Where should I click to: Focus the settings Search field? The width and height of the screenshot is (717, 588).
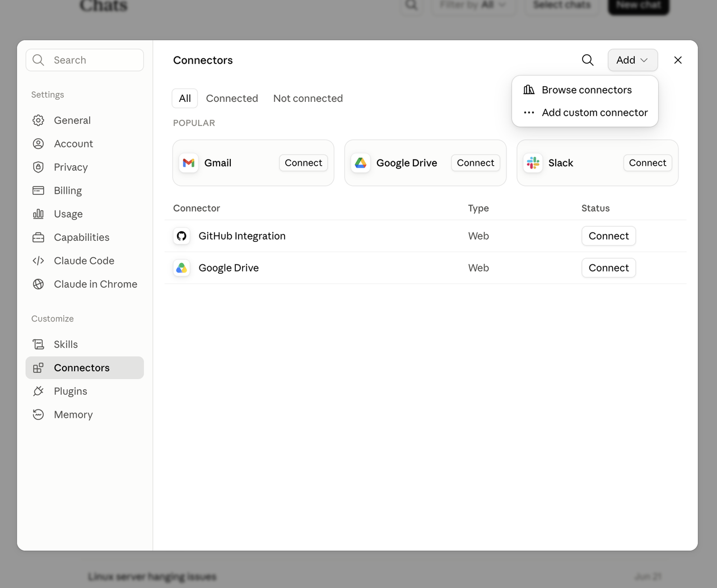[x=85, y=60]
